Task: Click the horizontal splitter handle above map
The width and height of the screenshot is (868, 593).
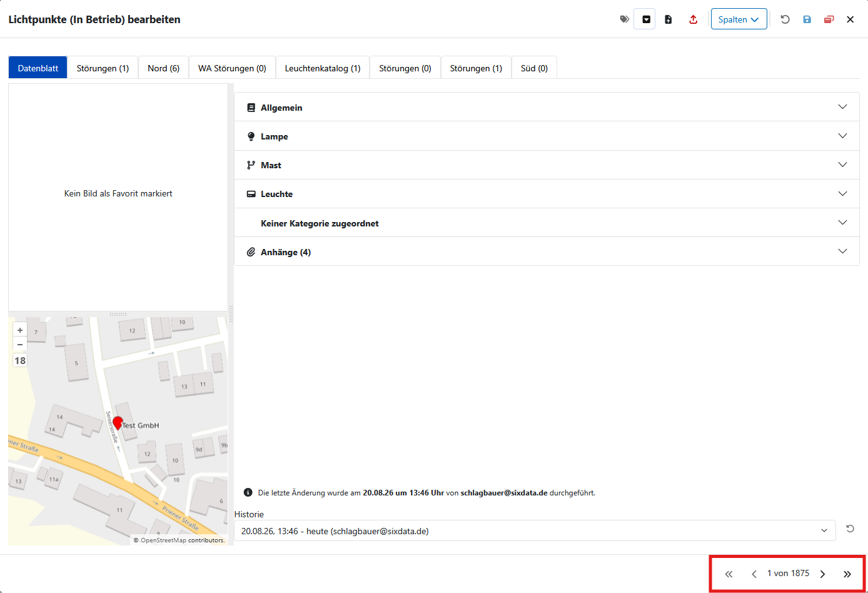Action: (x=118, y=314)
